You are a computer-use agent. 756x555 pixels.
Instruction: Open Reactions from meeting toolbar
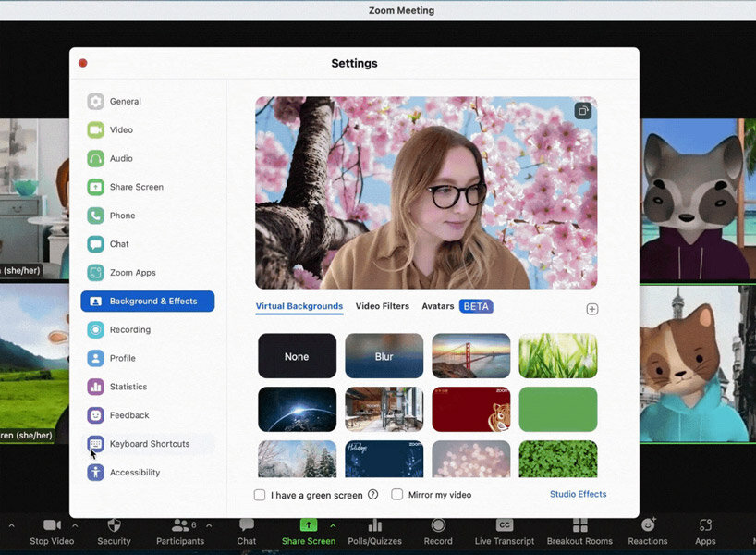pyautogui.click(x=648, y=532)
